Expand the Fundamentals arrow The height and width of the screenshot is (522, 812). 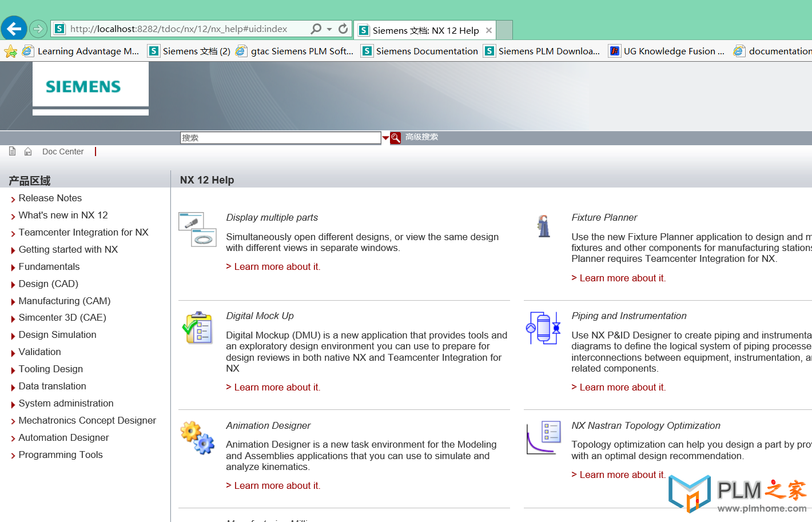(13, 268)
